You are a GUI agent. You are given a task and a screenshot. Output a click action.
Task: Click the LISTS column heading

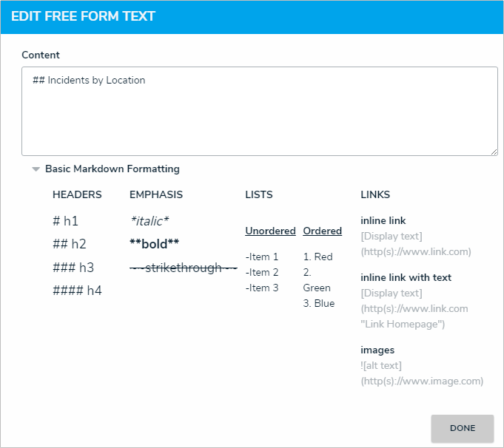point(259,195)
